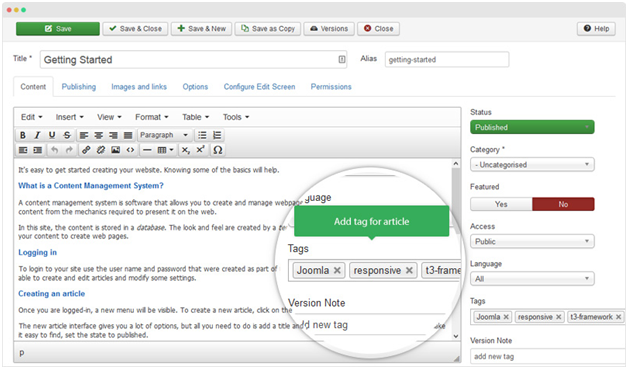Insert or edit a link
Screen dimensions: 628x369
point(86,150)
